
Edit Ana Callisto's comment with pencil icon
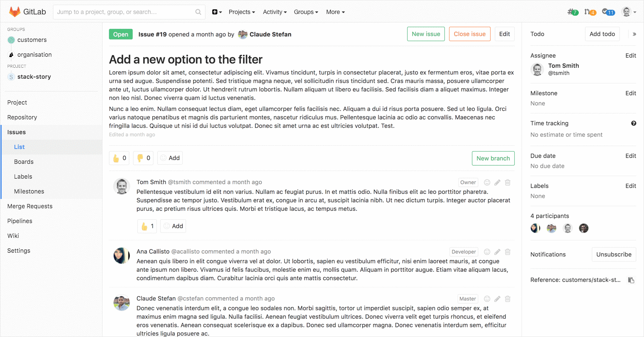click(x=497, y=252)
